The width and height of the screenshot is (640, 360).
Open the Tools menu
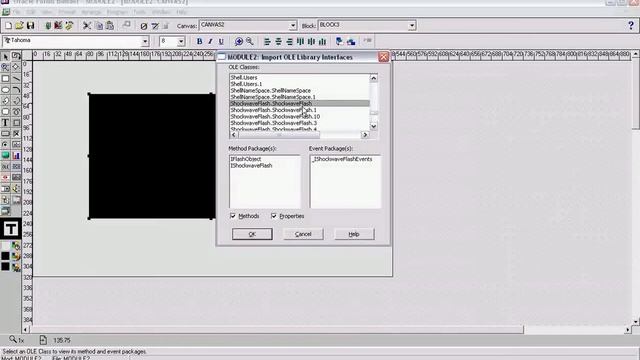pyautogui.click(x=139, y=12)
